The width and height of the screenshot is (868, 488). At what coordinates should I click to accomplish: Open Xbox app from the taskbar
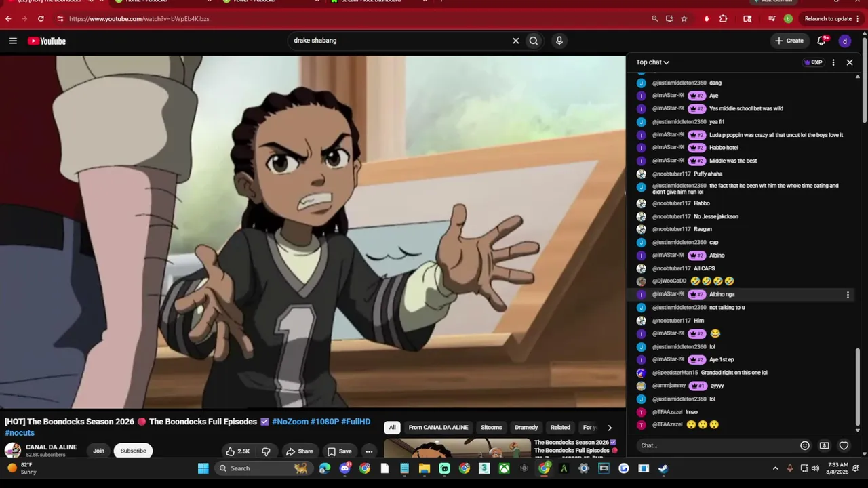tap(504, 468)
